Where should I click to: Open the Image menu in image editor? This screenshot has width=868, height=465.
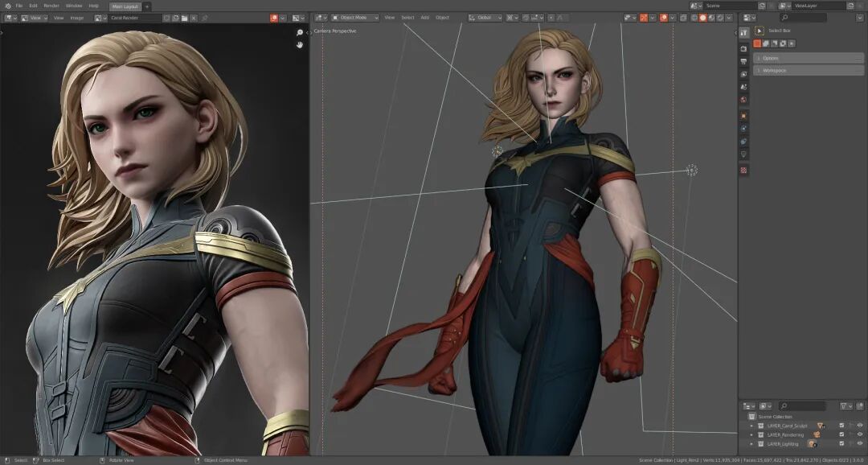coord(77,18)
